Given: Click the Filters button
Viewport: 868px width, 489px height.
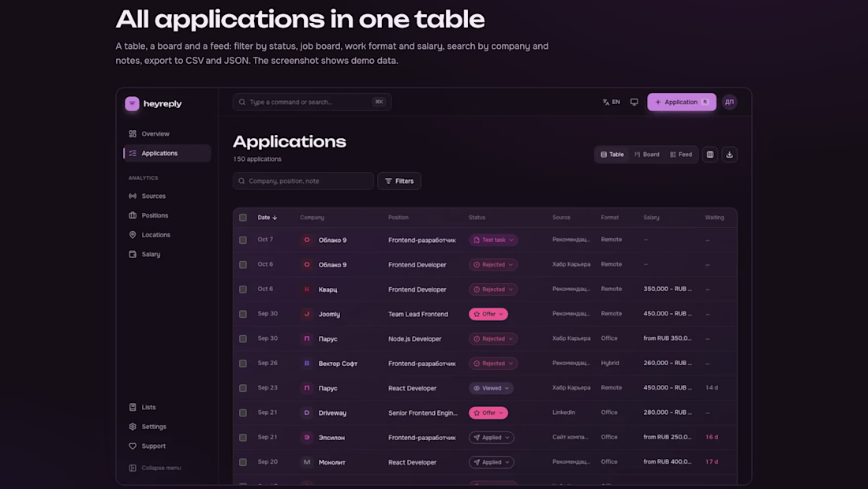Looking at the screenshot, I should click(399, 181).
